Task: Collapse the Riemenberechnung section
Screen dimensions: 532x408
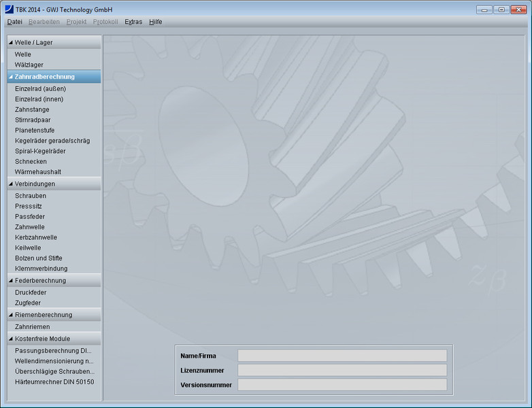Action: (11, 315)
